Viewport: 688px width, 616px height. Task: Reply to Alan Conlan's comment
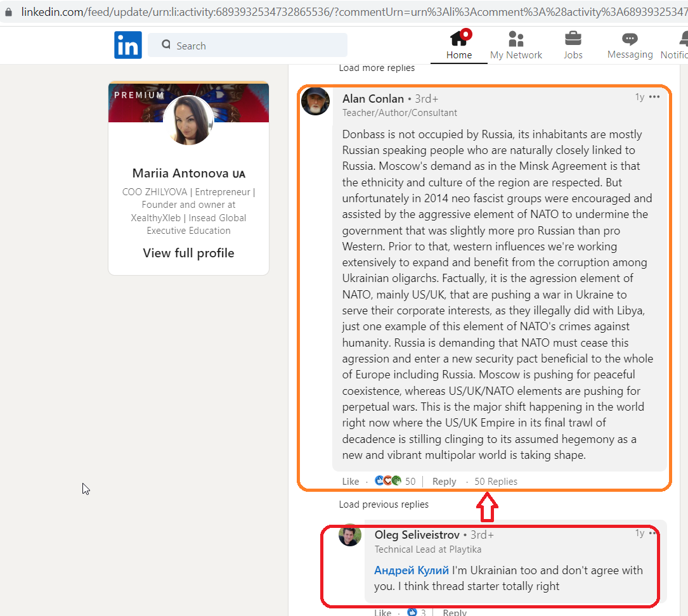pos(444,482)
